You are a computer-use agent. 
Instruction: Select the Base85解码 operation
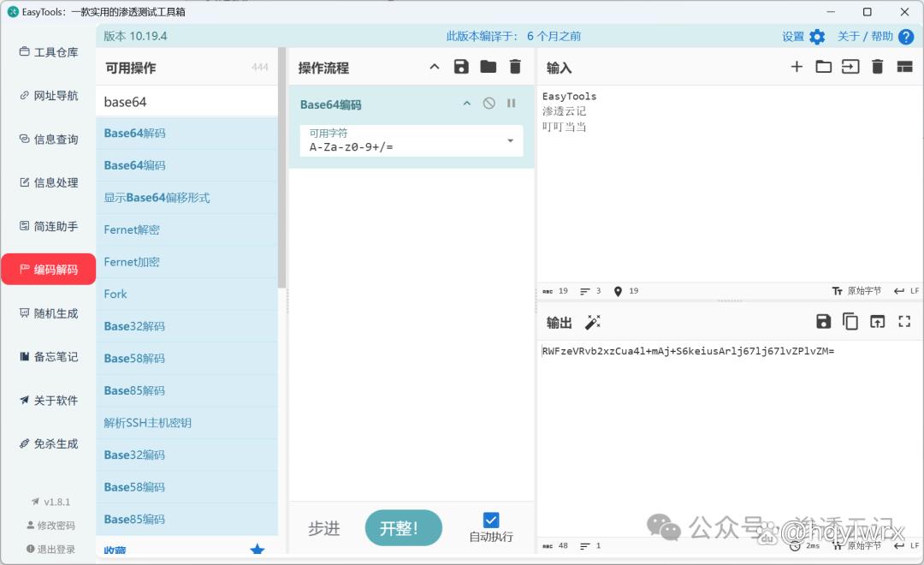[187, 390]
